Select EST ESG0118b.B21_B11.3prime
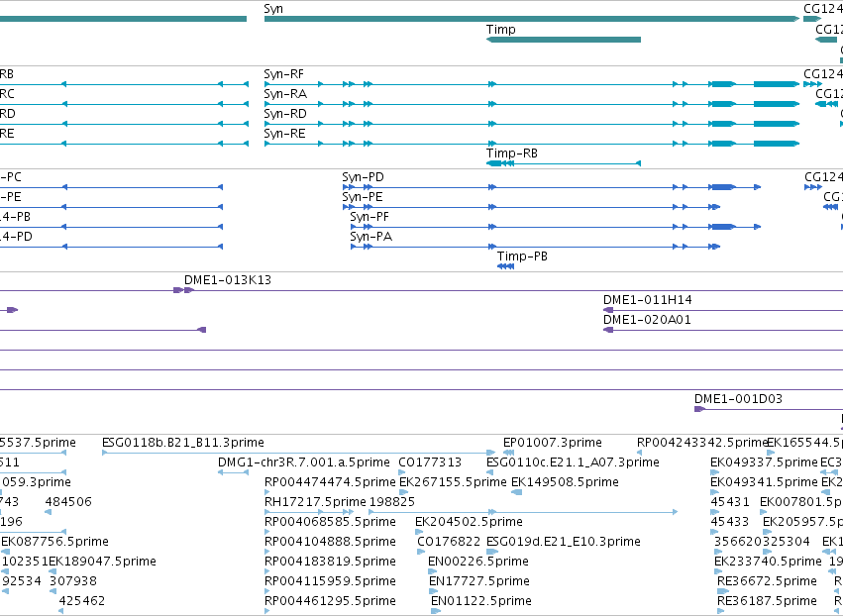Viewport: 843px width, 616px height. pyautogui.click(x=183, y=443)
